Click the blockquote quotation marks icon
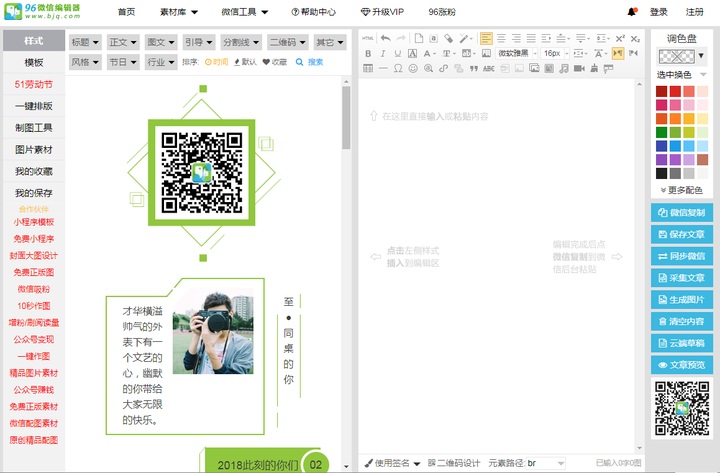720x473 pixels. coord(473,68)
